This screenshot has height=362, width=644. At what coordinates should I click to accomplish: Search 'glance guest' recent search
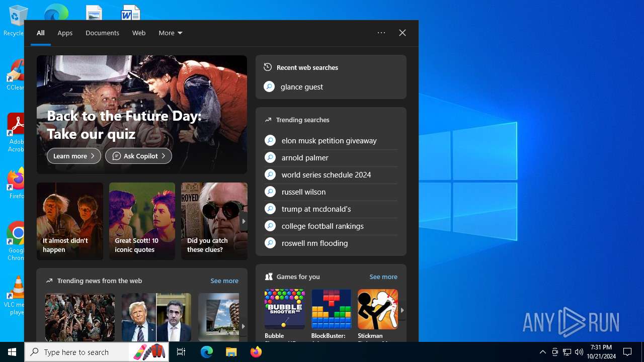click(331, 86)
